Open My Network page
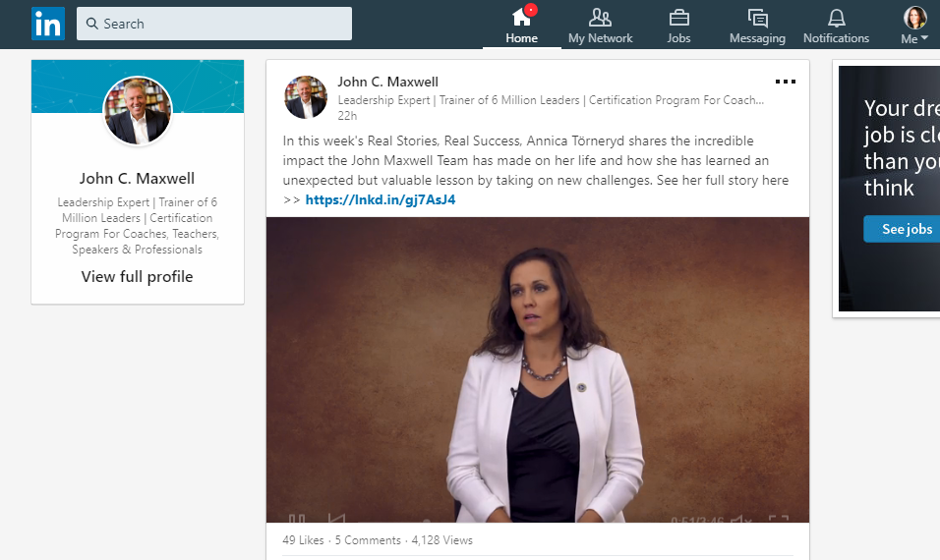This screenshot has width=940, height=560. (x=600, y=26)
